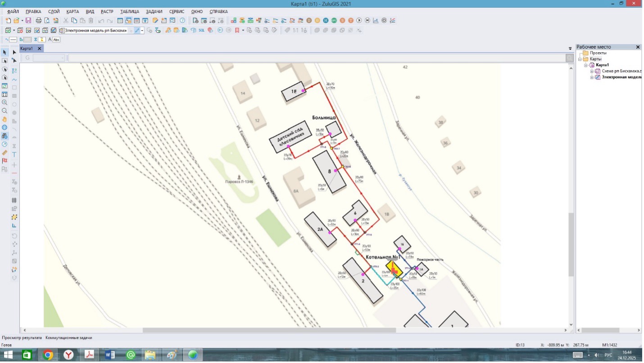Switch to the Карта1 document tab

pos(27,49)
